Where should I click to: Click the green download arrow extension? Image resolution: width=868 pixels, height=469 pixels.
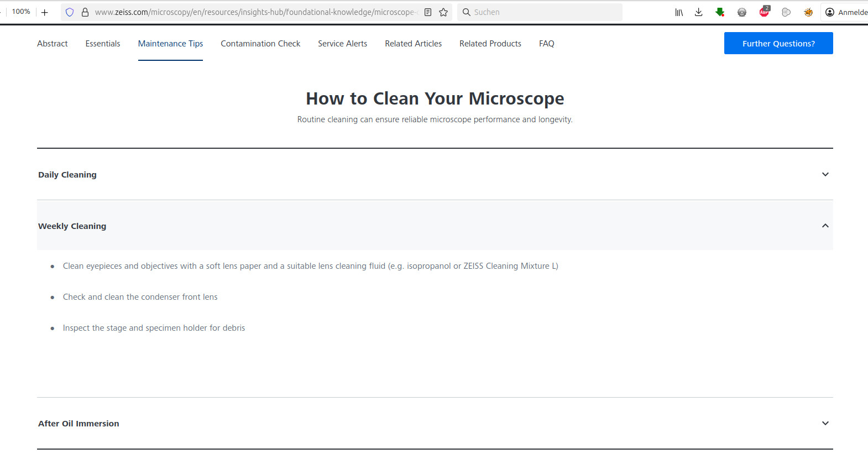(720, 12)
